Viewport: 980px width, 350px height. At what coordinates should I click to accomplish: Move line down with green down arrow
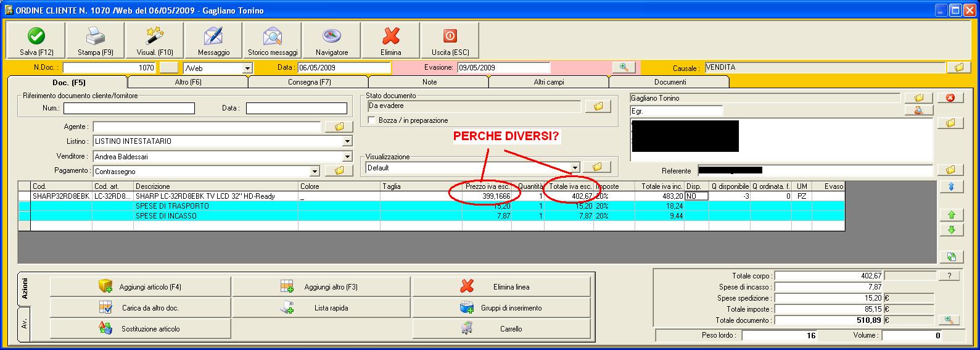click(x=951, y=230)
